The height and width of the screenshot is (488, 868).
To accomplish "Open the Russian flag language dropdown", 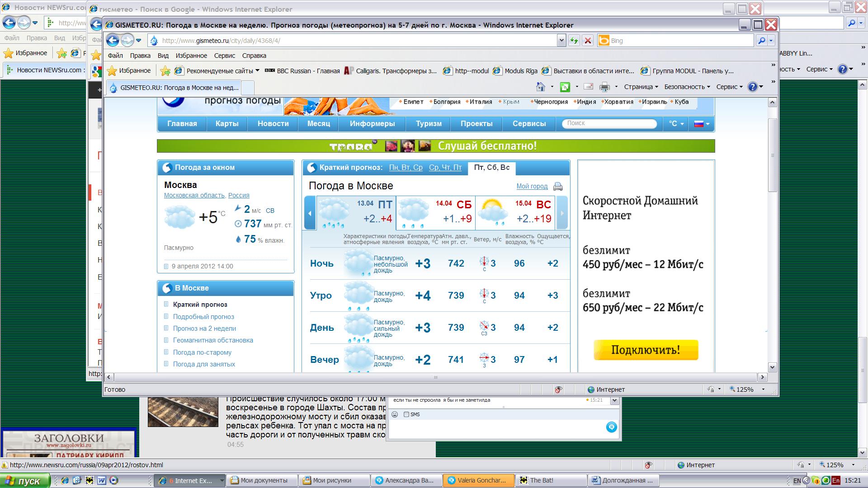I will [x=702, y=124].
